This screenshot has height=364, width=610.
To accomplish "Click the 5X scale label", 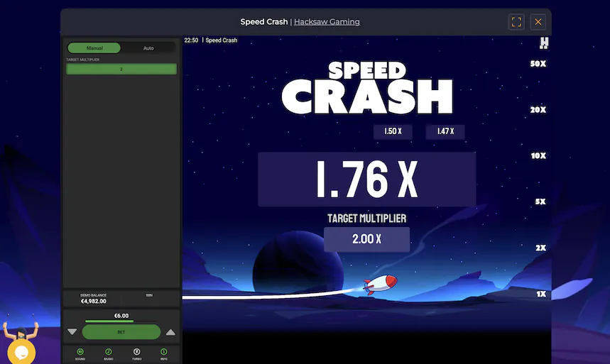I will (x=540, y=202).
